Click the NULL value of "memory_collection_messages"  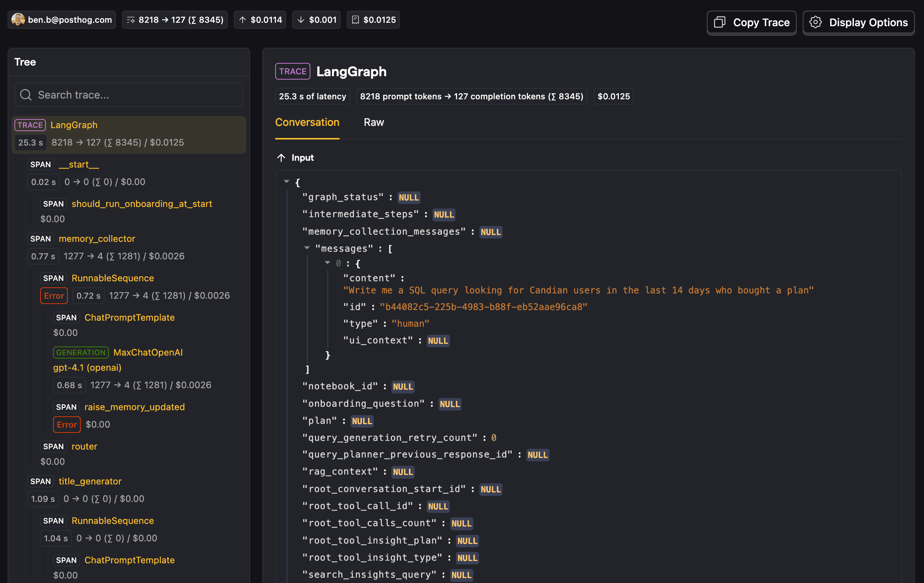(x=491, y=232)
